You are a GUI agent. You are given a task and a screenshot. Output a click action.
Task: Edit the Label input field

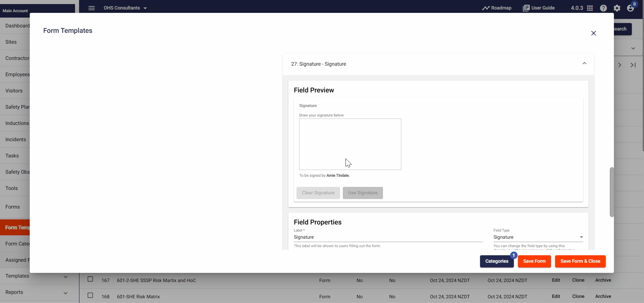388,237
